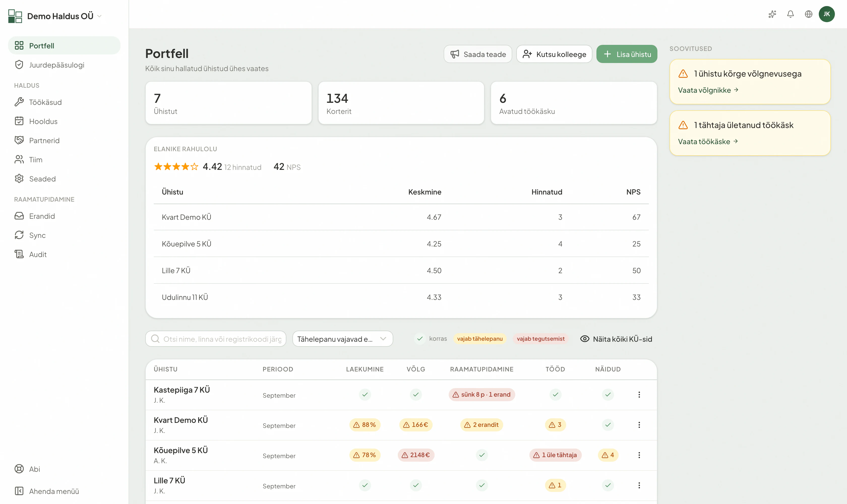
Task: Toggle Näita kõiki KÜ-sid visibility
Action: point(616,339)
